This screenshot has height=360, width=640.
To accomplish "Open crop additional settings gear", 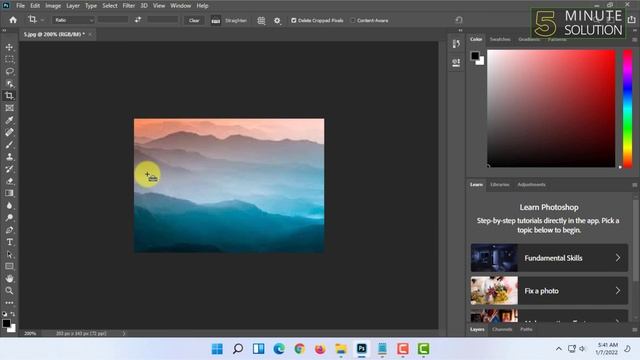I will pos(277,20).
